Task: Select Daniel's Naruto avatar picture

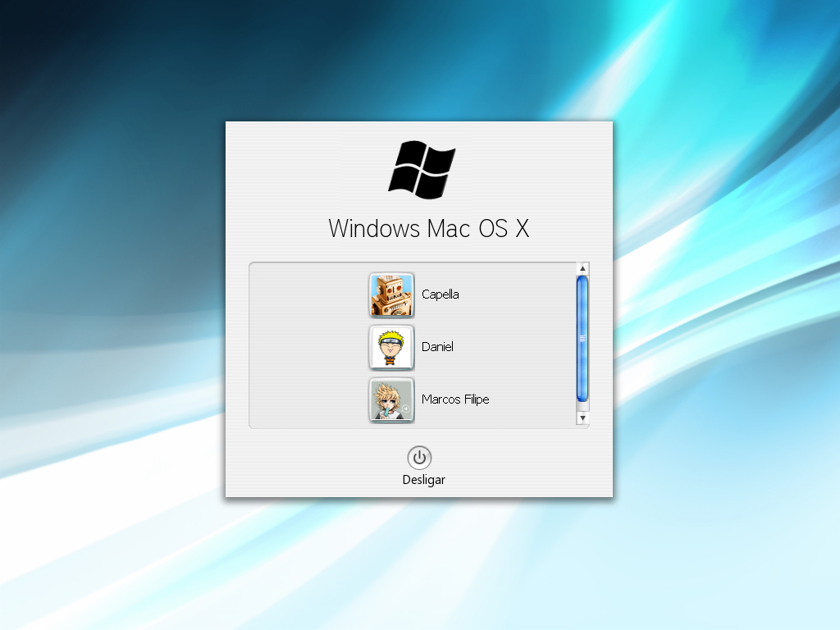Action: [x=391, y=347]
